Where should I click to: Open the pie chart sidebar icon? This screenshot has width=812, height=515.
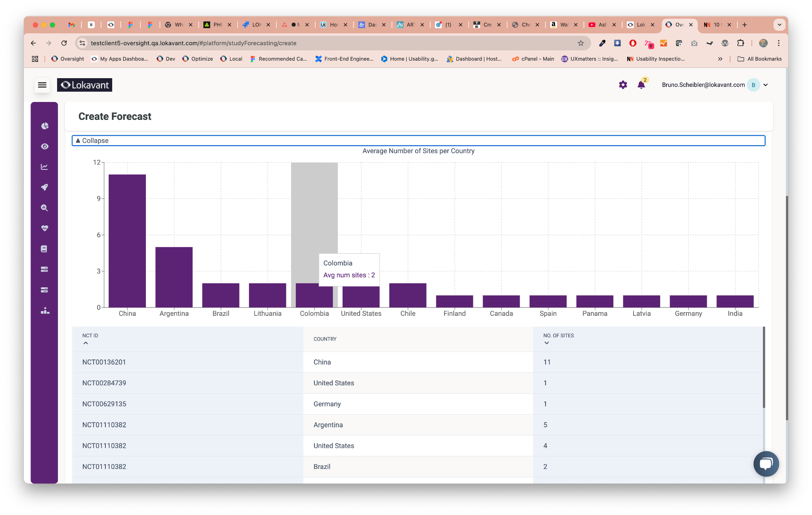point(44,126)
